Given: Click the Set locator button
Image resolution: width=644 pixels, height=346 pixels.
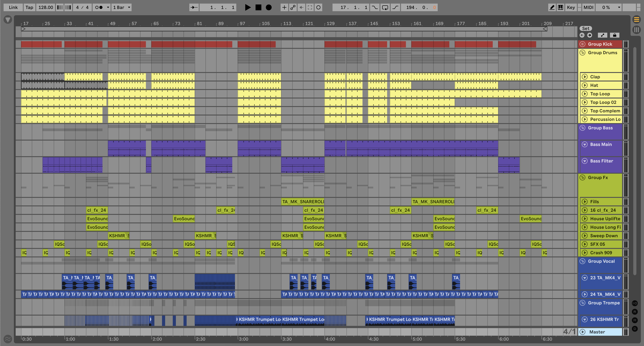Looking at the screenshot, I should click(586, 28).
